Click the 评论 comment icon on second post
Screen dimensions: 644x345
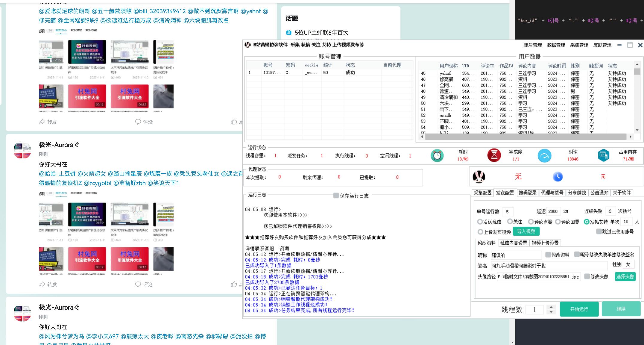(x=138, y=284)
